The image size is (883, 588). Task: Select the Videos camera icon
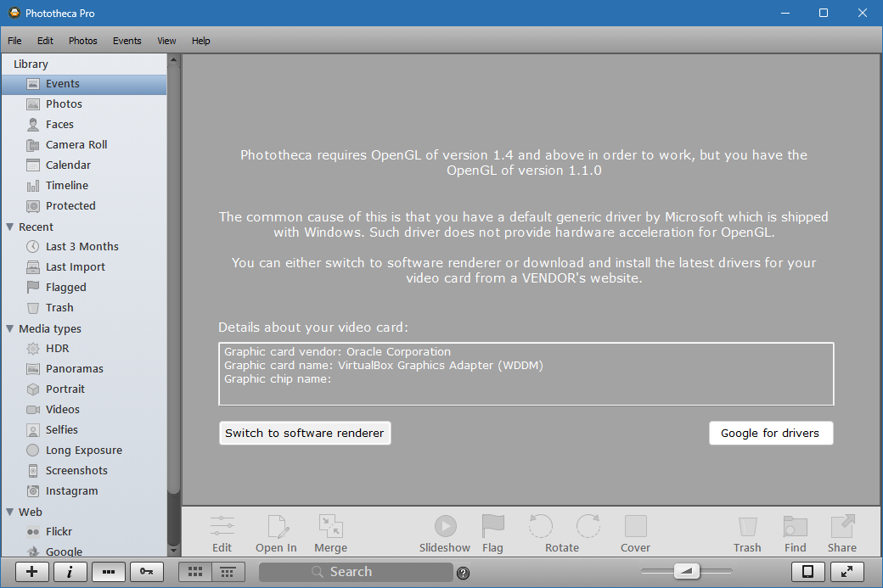point(33,410)
